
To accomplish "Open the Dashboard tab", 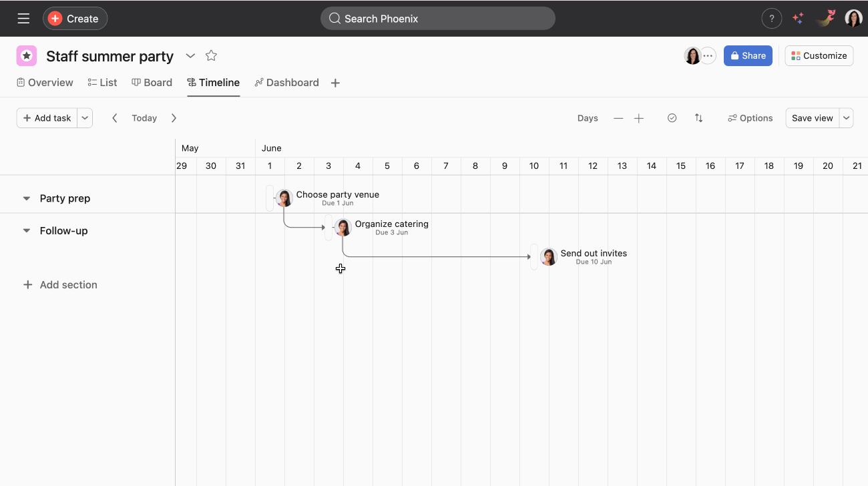I will tap(287, 82).
